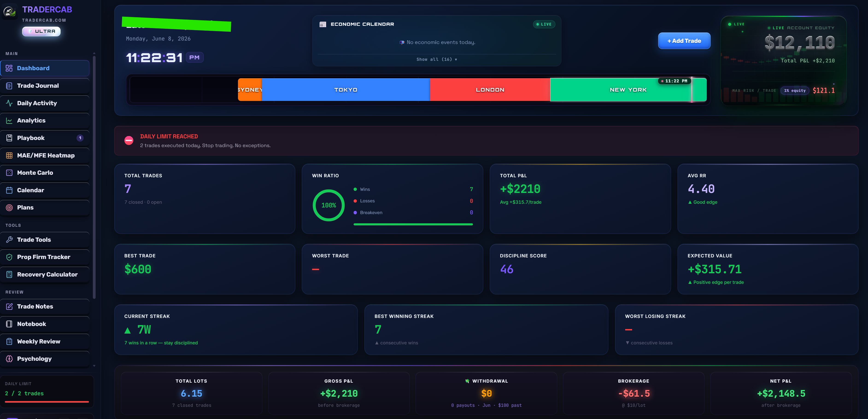Click sidebar scroll down arrow

pos(94,365)
